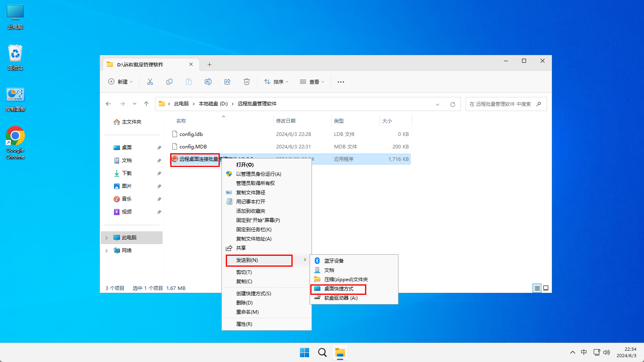Sort by 修改日期 column header
Screen dimensions: 644x362
[x=302, y=121]
